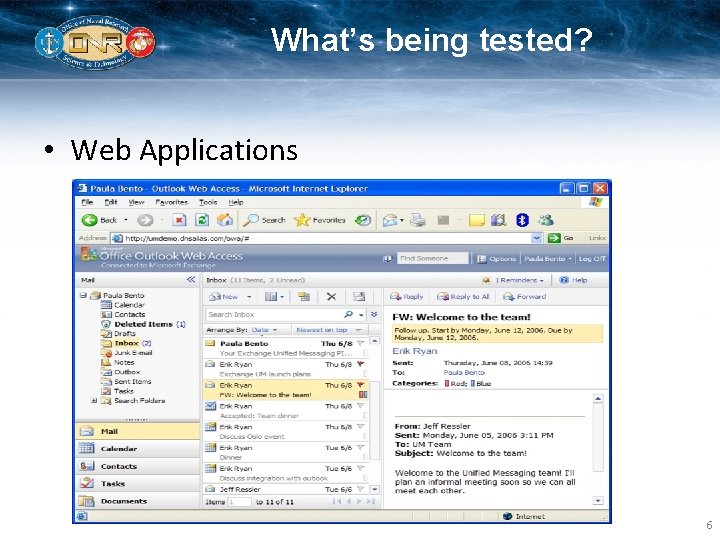Click the Move to folder icon
This screenshot has width=720, height=540.
click(304, 297)
